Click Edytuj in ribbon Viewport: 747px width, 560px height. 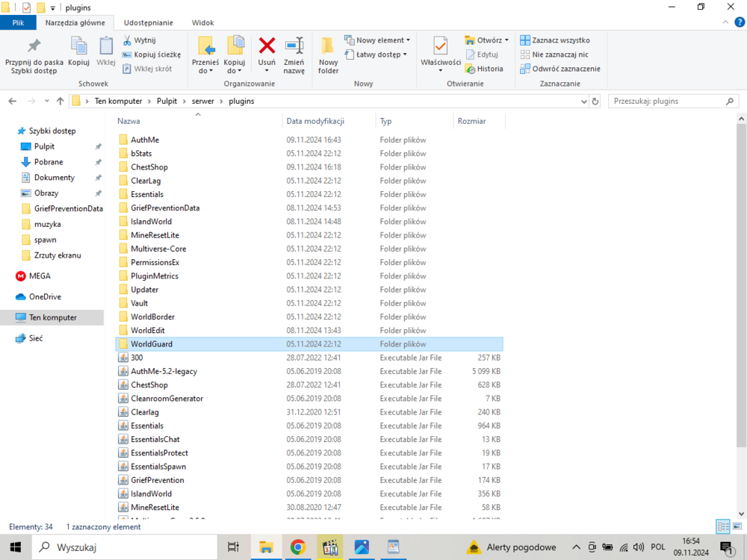pos(482,55)
